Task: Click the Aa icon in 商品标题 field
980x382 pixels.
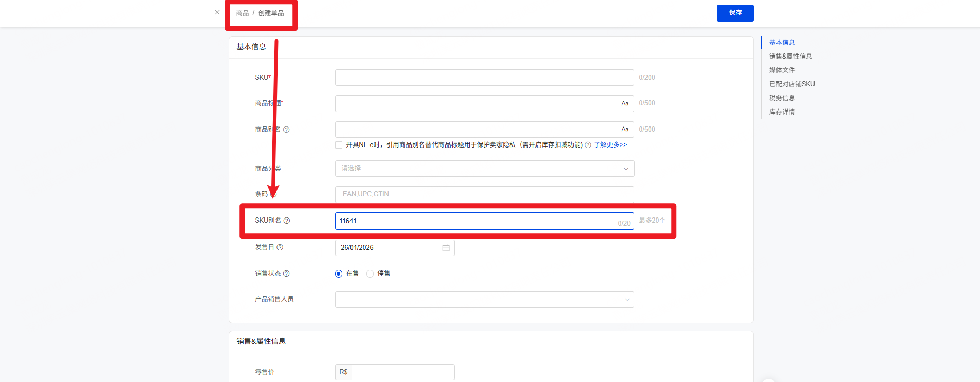Action: 625,103
